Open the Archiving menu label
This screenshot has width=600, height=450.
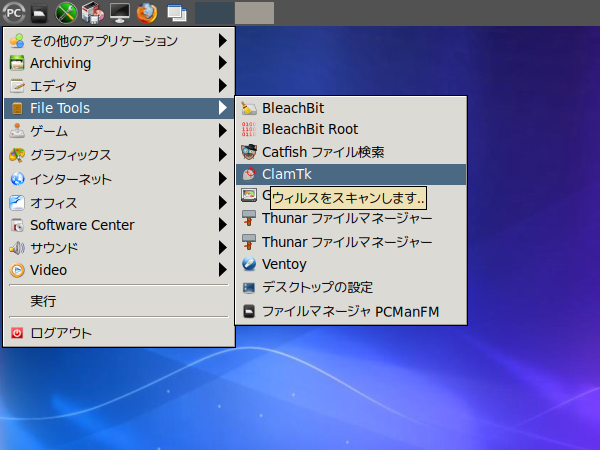pos(60,64)
